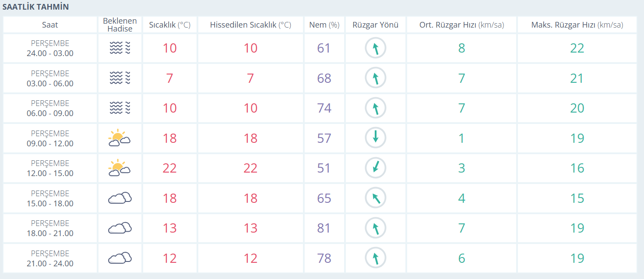Click wind direction arrow for 15.00 - 18.00
Viewport: 644px width, 279px height.
coord(376,198)
